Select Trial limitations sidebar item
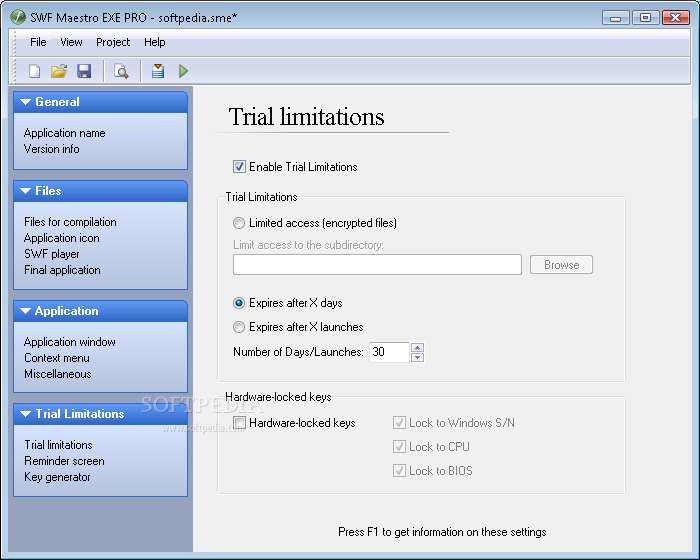 (58, 445)
